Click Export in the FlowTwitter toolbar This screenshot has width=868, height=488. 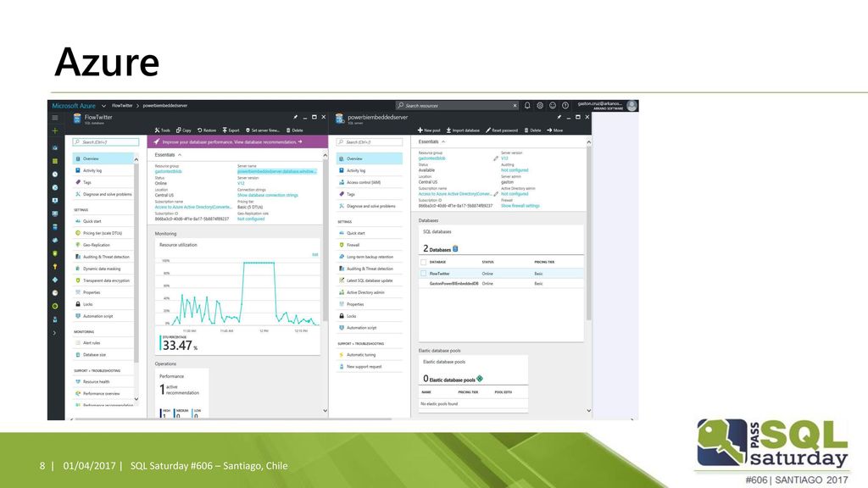click(x=231, y=130)
